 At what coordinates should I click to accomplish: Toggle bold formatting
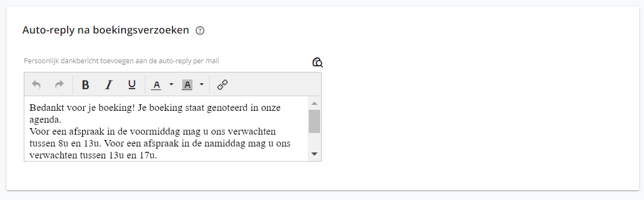coord(85,85)
